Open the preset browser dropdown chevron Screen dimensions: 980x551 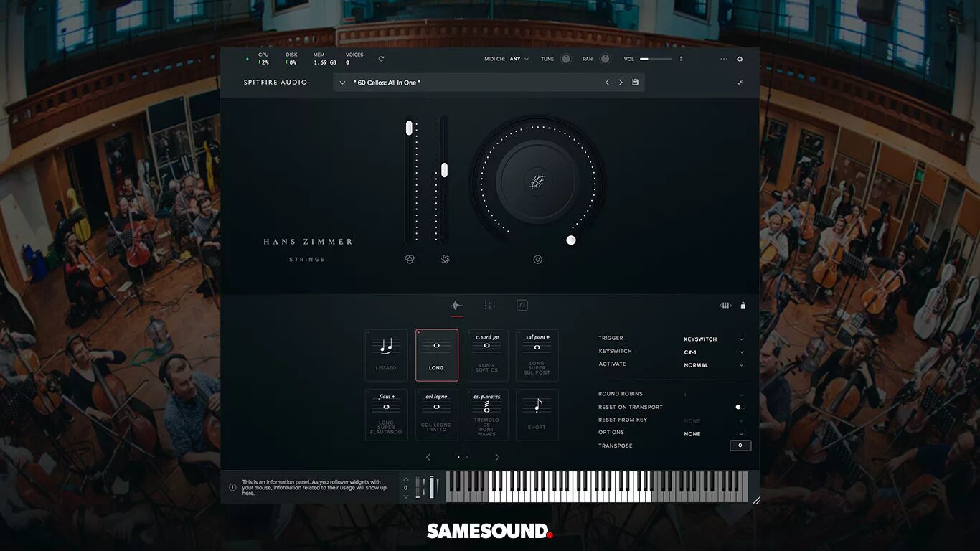pyautogui.click(x=342, y=83)
